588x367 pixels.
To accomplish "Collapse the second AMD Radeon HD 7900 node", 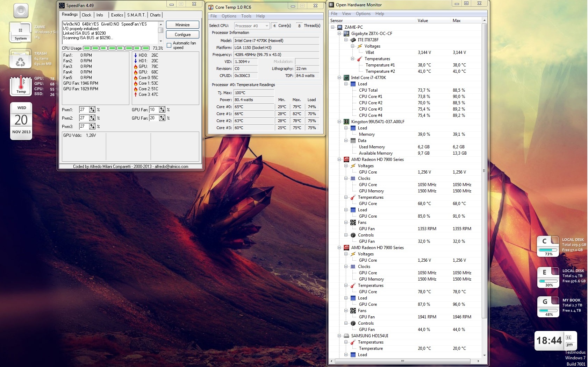I will point(339,248).
